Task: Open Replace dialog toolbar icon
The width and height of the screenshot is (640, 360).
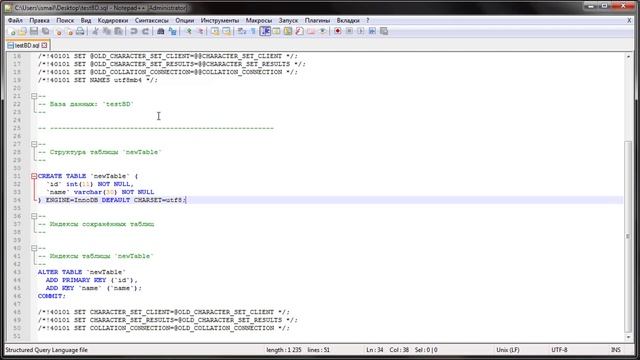Action: (173, 31)
